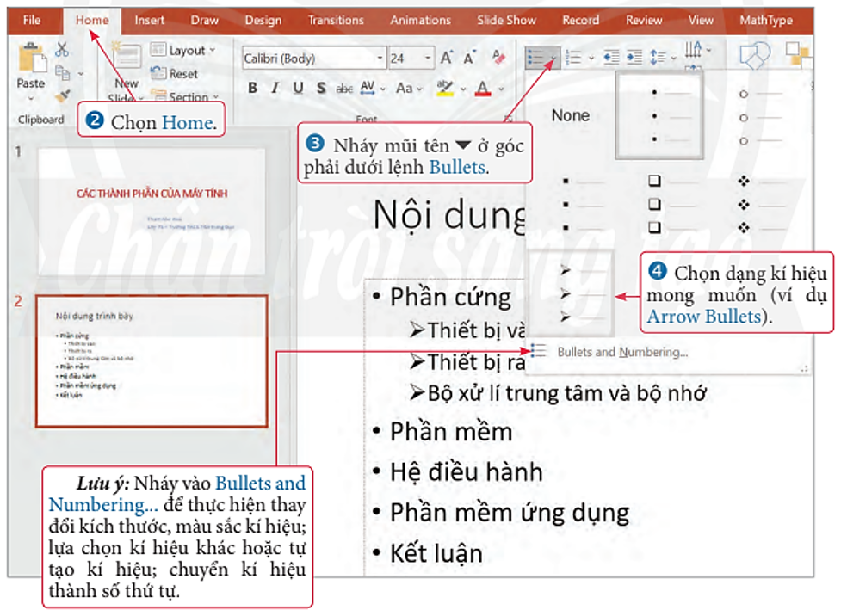Toggle Strikethrough text formatting

(x=344, y=88)
